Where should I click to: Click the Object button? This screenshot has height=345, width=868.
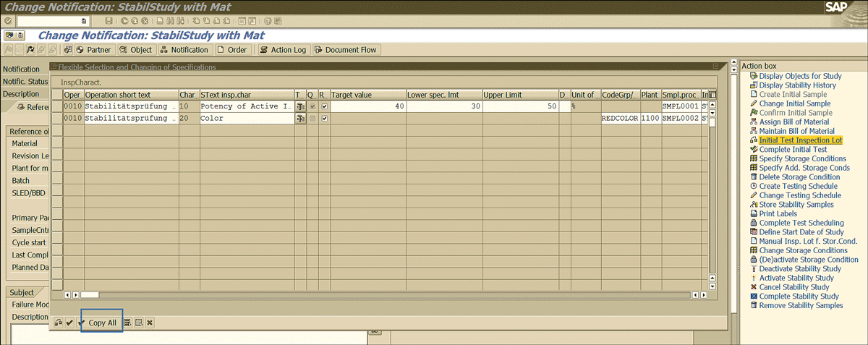pos(135,50)
